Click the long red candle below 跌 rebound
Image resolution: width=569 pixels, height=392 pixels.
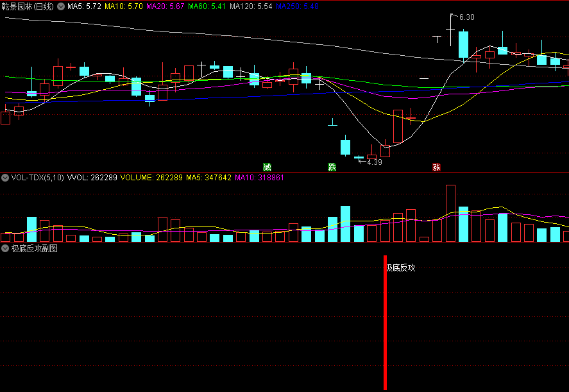[x=398, y=126]
